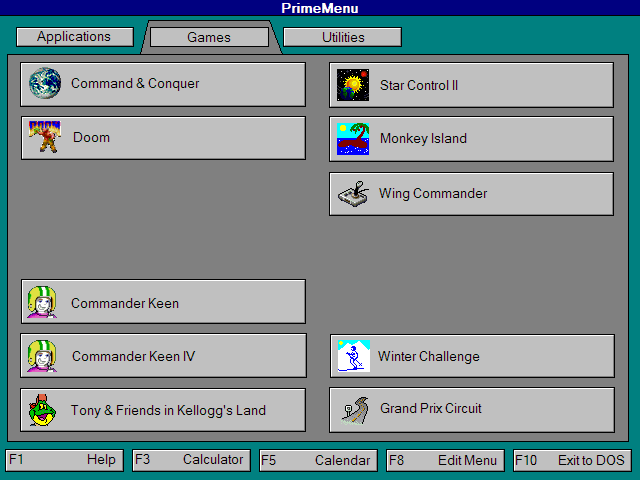Click the helmet icon beside Commander Keen
Screen dimensions: 640x480
tap(42, 302)
